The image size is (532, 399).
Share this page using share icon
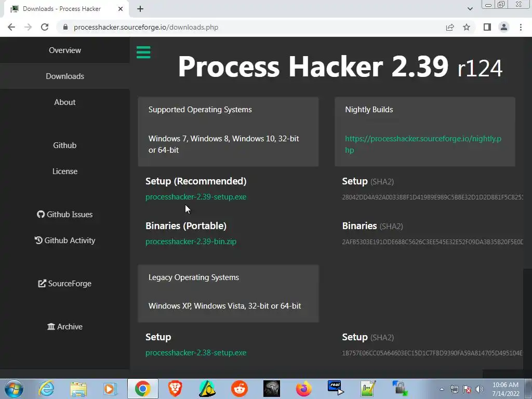click(x=450, y=27)
